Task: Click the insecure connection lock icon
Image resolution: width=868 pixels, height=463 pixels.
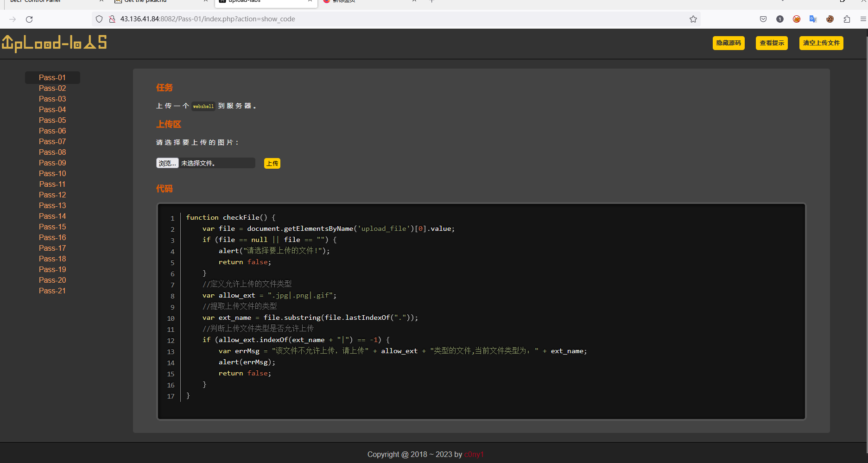Action: click(x=112, y=19)
